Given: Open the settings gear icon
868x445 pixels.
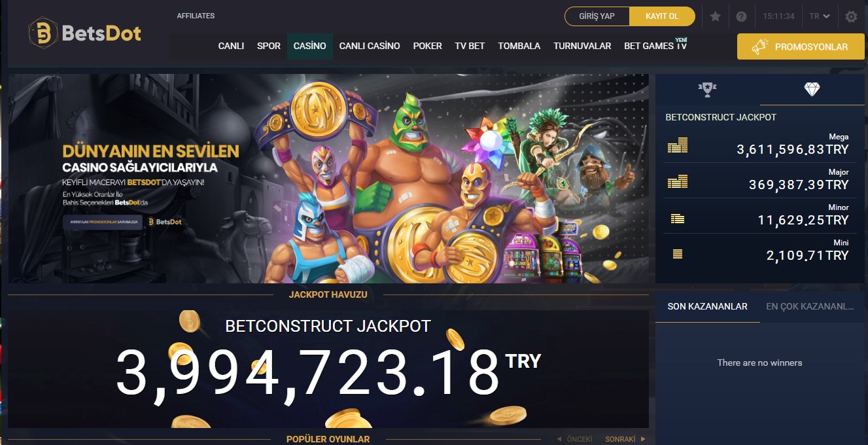Looking at the screenshot, I should pos(851,16).
